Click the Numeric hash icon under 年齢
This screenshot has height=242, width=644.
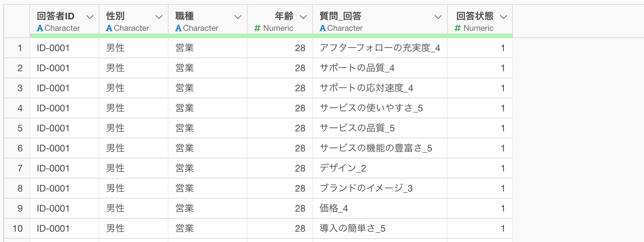257,28
